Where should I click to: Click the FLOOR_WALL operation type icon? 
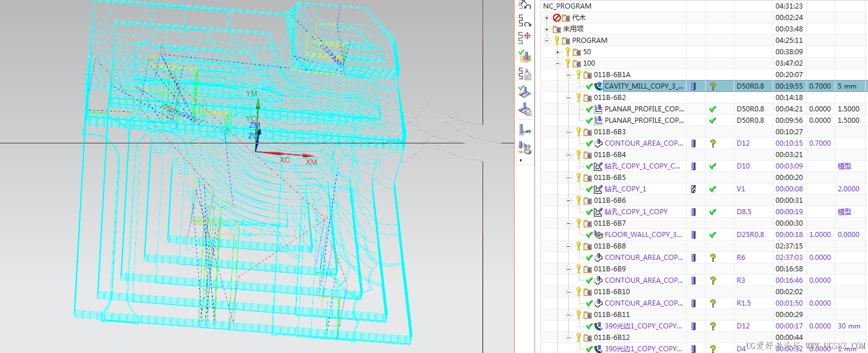pyautogui.click(x=598, y=235)
